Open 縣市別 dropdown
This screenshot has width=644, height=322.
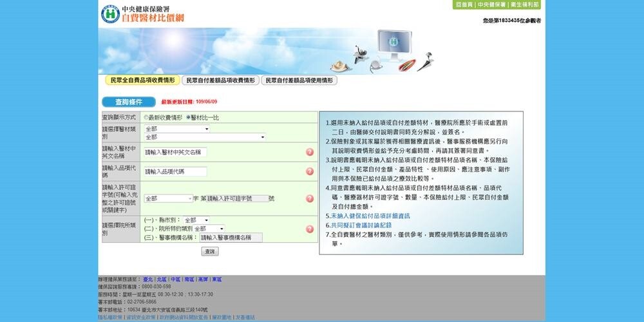click(196, 220)
